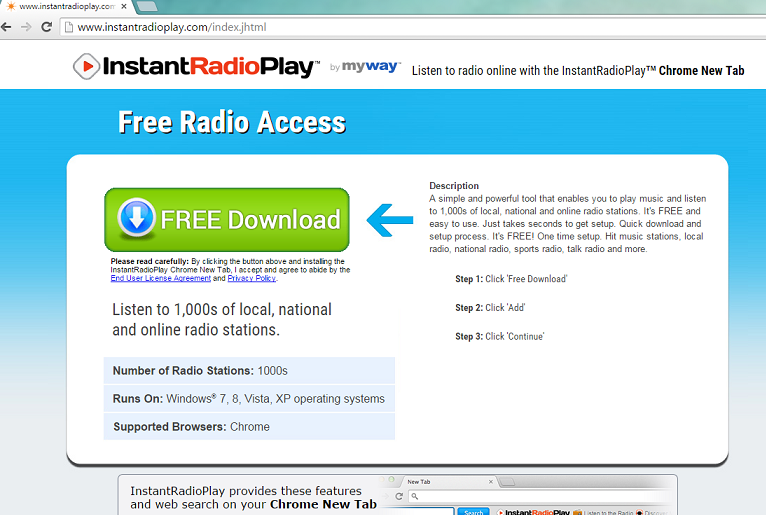766x515 pixels.
Task: Click the blue arrow pointing at Download
Action: coord(389,220)
